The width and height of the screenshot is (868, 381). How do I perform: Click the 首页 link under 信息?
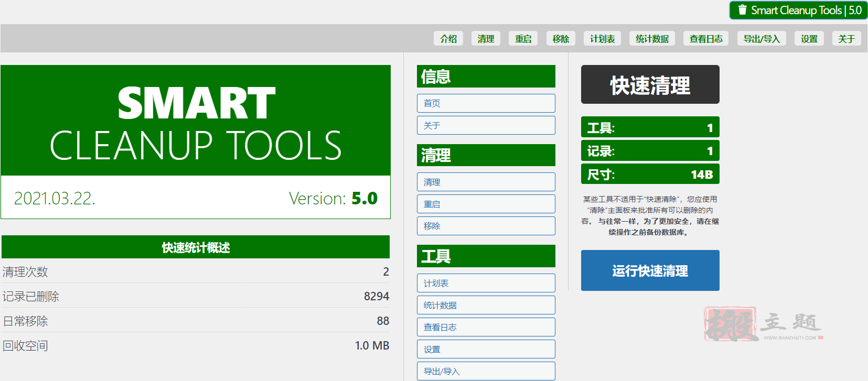486,103
